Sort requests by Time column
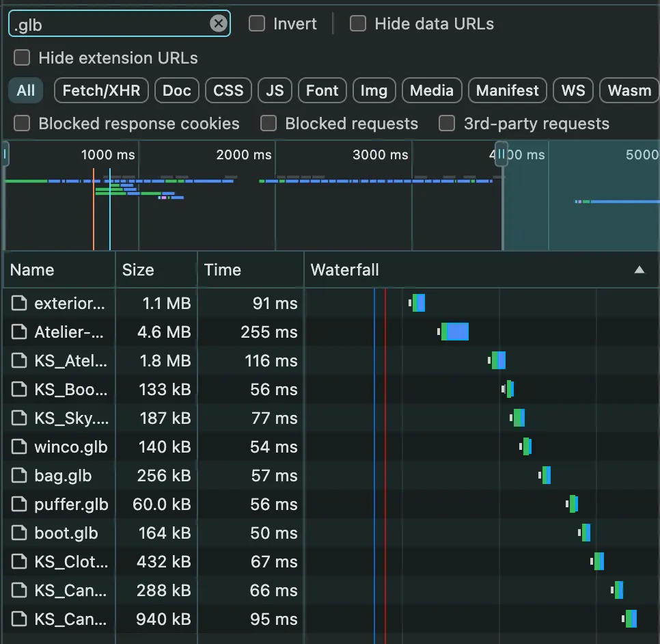The image size is (660, 644). pyautogui.click(x=223, y=270)
